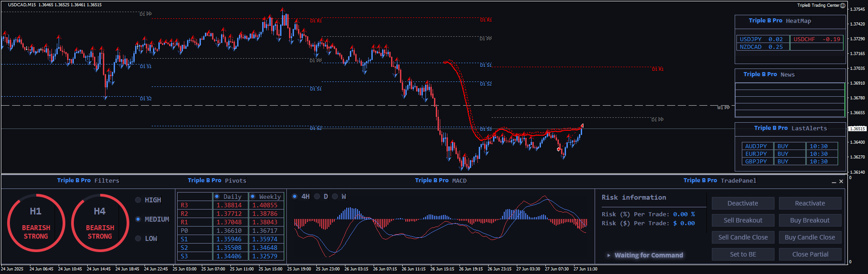
Task: Click the current price label 1.36515
Action: 857,128
